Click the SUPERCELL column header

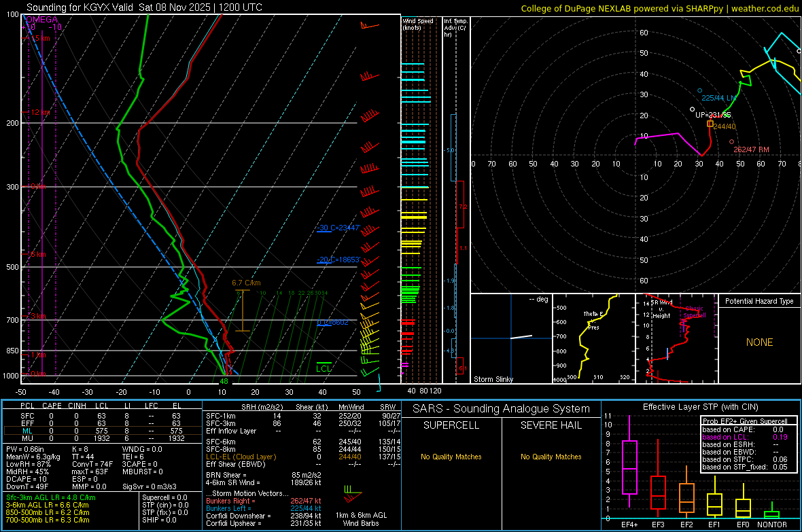tap(451, 425)
